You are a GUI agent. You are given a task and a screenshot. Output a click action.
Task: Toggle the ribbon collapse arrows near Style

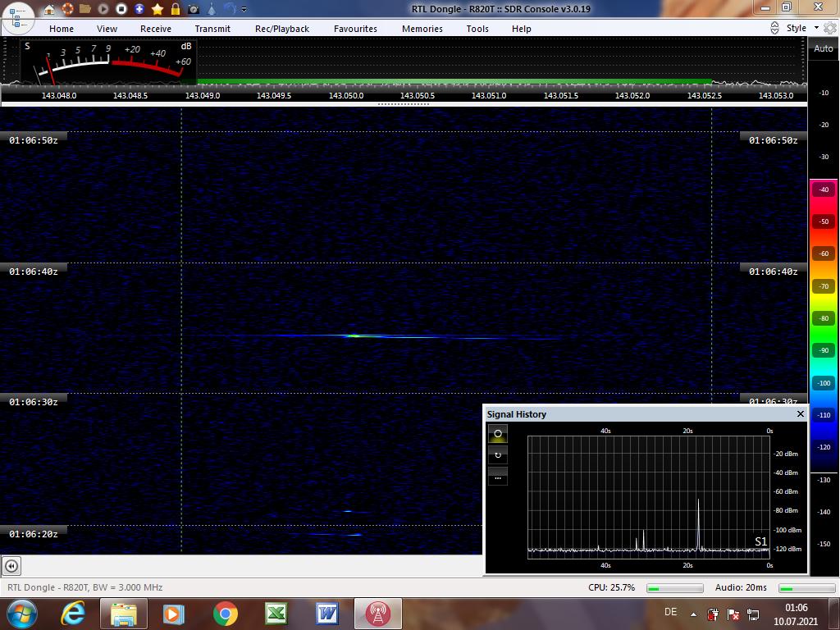tap(774, 28)
